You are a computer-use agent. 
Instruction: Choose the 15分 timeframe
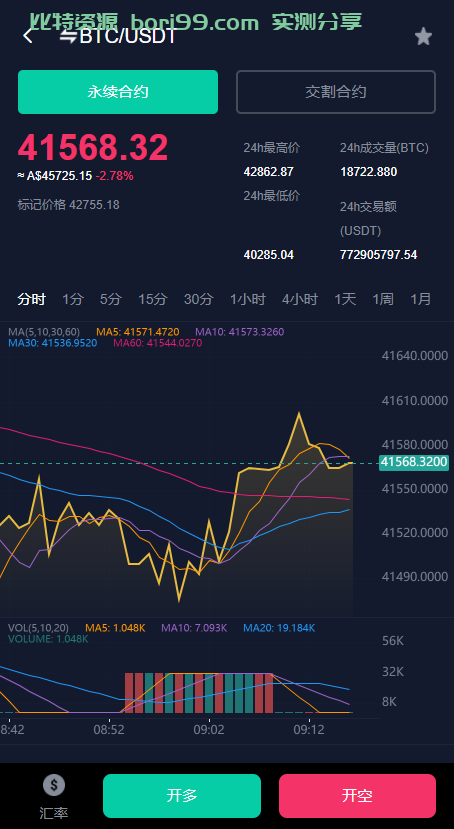coord(153,299)
